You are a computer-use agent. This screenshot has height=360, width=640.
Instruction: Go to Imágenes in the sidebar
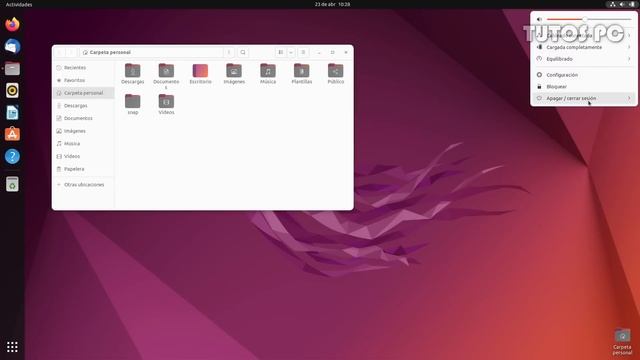(84, 131)
